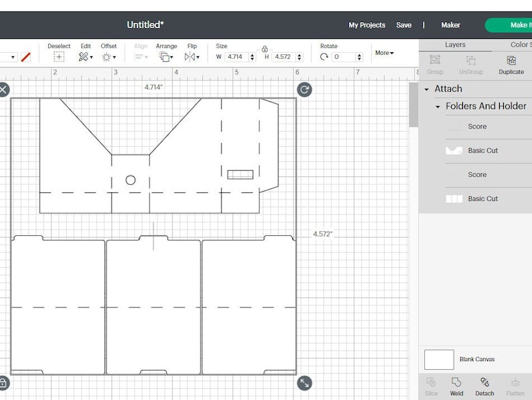The height and width of the screenshot is (400, 532).
Task: Save the project
Action: pyautogui.click(x=404, y=25)
